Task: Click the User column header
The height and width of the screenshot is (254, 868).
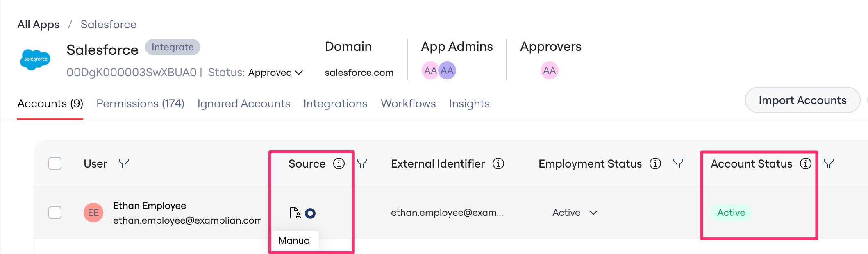Action: point(95,164)
